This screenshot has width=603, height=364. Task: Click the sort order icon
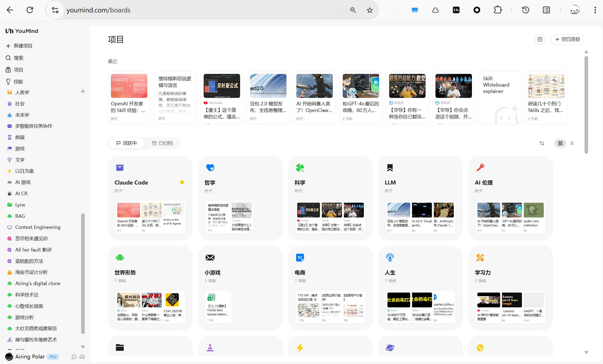(x=542, y=143)
